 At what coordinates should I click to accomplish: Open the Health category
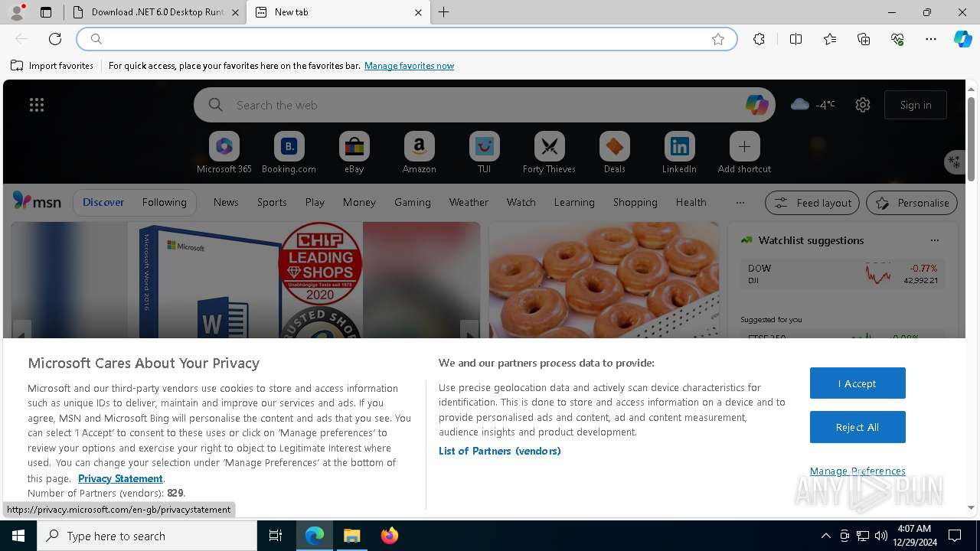click(691, 202)
